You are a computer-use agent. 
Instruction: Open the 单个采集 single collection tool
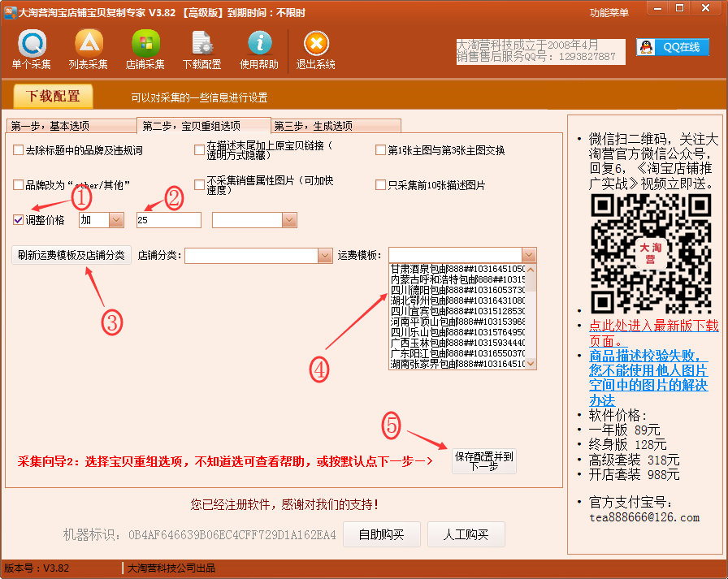(32, 50)
